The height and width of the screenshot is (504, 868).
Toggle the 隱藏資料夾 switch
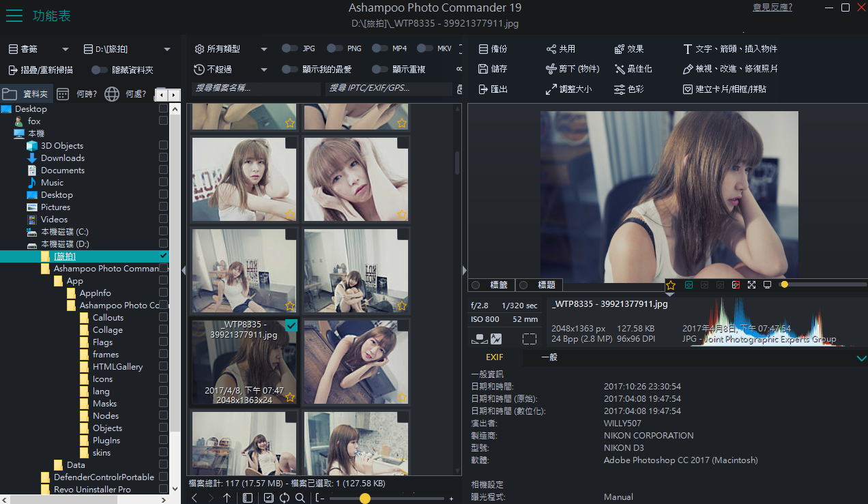[100, 70]
